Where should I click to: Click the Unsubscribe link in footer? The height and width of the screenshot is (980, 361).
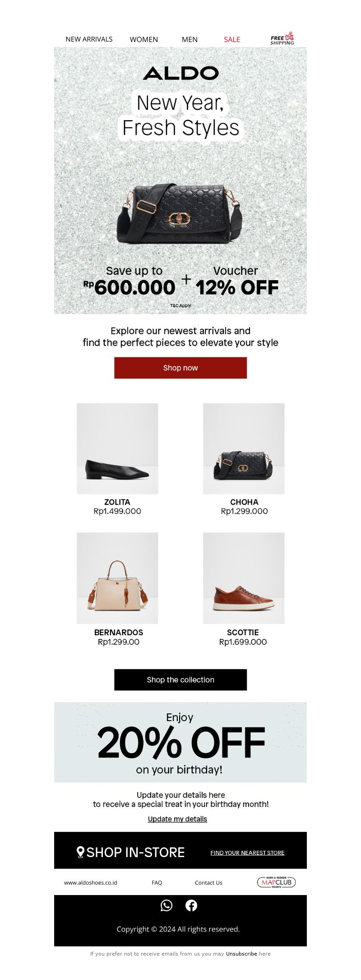point(241,953)
